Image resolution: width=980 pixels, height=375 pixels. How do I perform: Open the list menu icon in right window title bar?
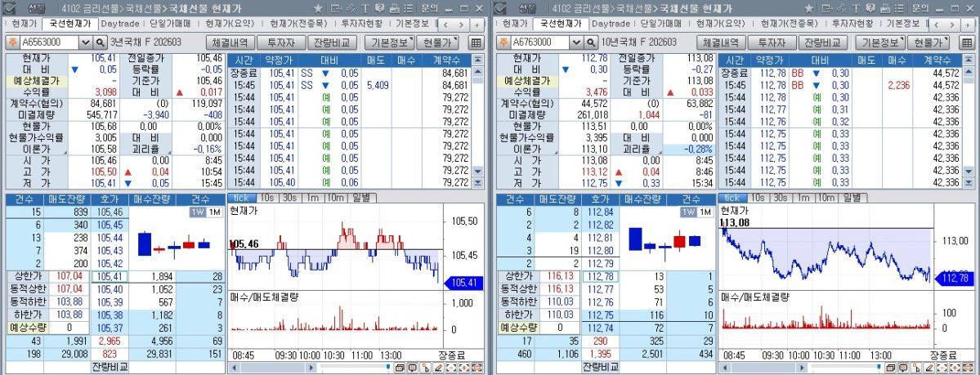coord(899,9)
